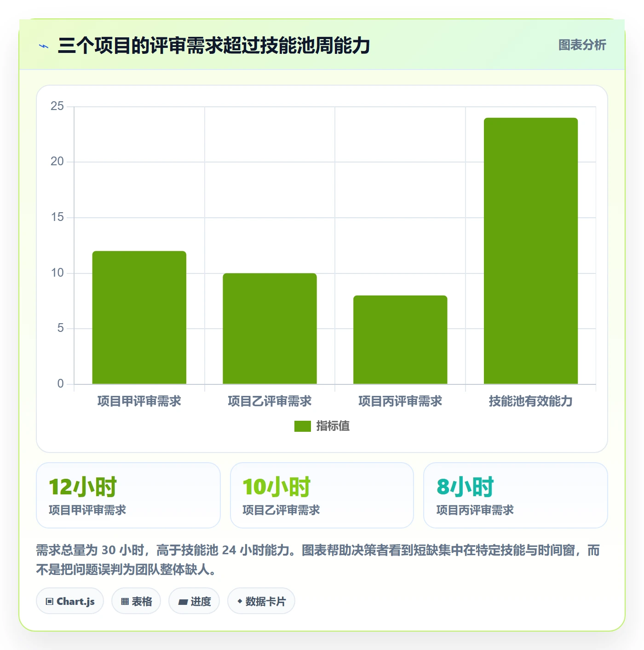Click the 图表分析 label in the header
The image size is (644, 650).
[x=582, y=45]
